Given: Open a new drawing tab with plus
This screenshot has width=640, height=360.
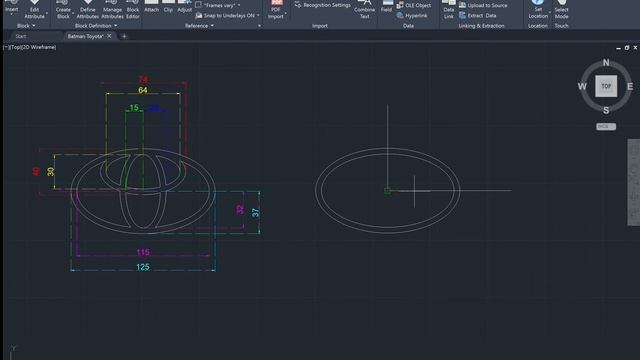Looking at the screenshot, I should click(x=124, y=36).
